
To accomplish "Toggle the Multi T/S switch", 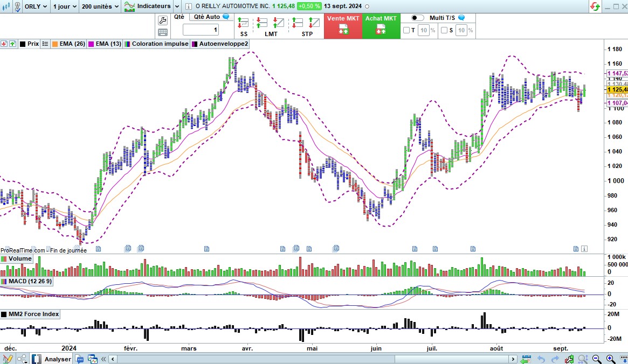I will [x=417, y=18].
